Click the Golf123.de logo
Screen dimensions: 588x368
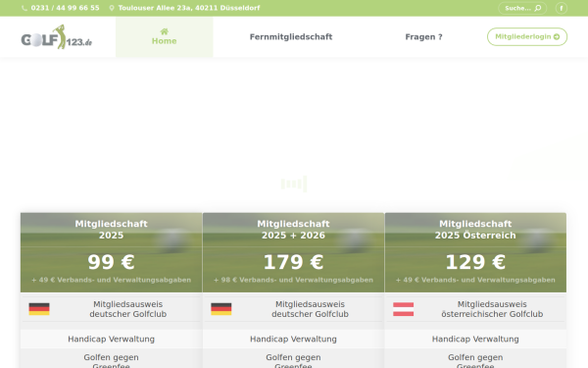pos(56,37)
